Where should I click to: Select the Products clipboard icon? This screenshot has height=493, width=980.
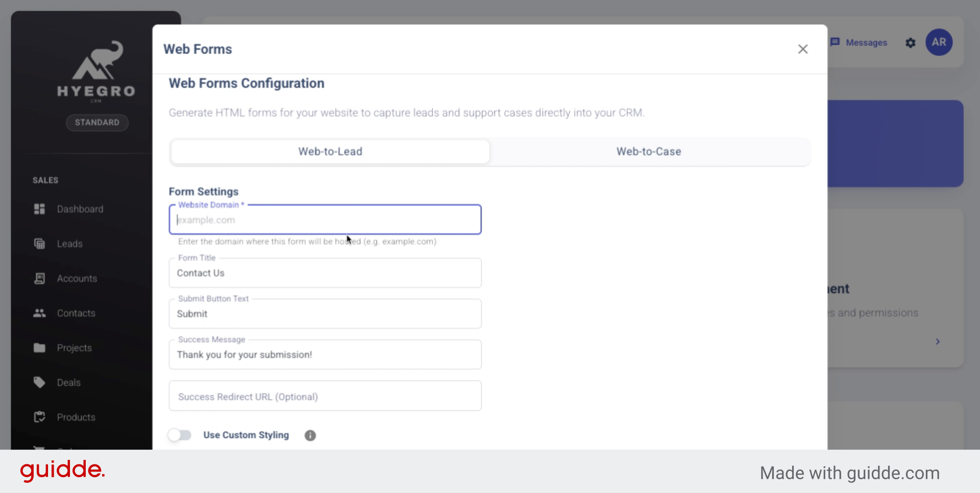click(39, 417)
